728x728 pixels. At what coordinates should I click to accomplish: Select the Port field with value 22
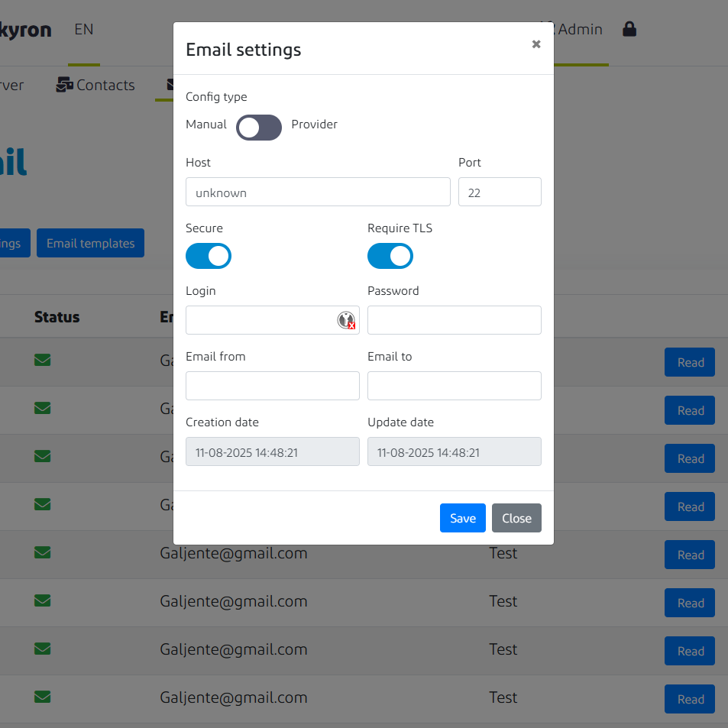coord(500,192)
